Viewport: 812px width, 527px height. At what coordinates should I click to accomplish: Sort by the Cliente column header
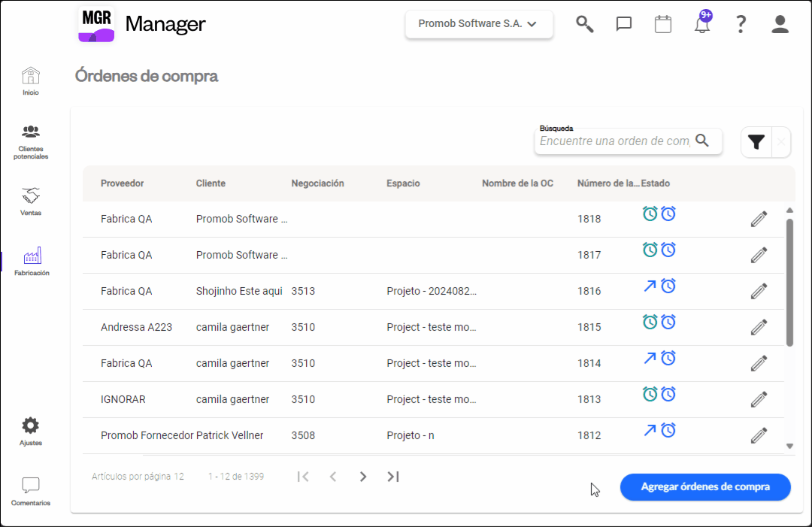coord(211,183)
